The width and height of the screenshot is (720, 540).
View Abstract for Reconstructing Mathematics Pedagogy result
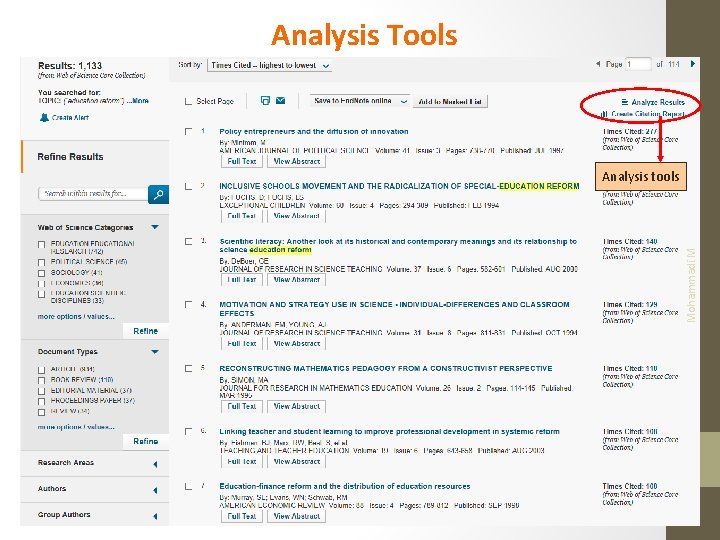point(297,406)
